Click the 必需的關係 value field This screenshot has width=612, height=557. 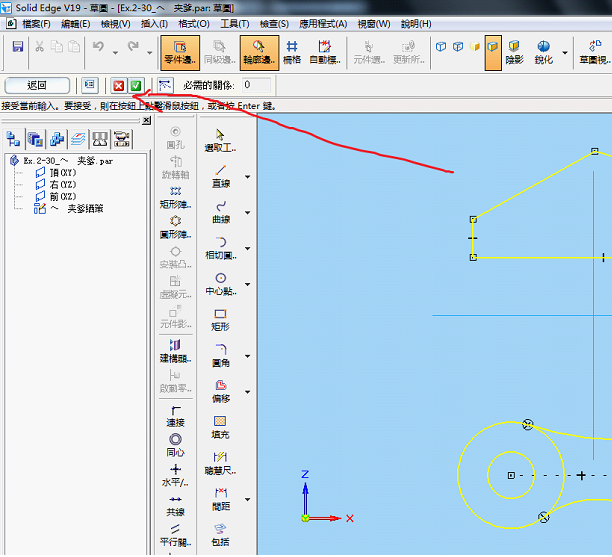(x=256, y=85)
